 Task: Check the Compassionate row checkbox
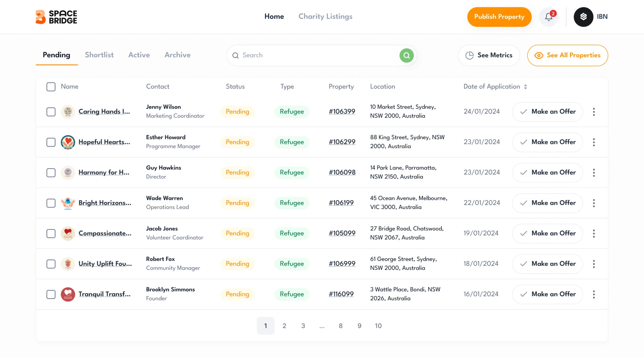pos(51,234)
